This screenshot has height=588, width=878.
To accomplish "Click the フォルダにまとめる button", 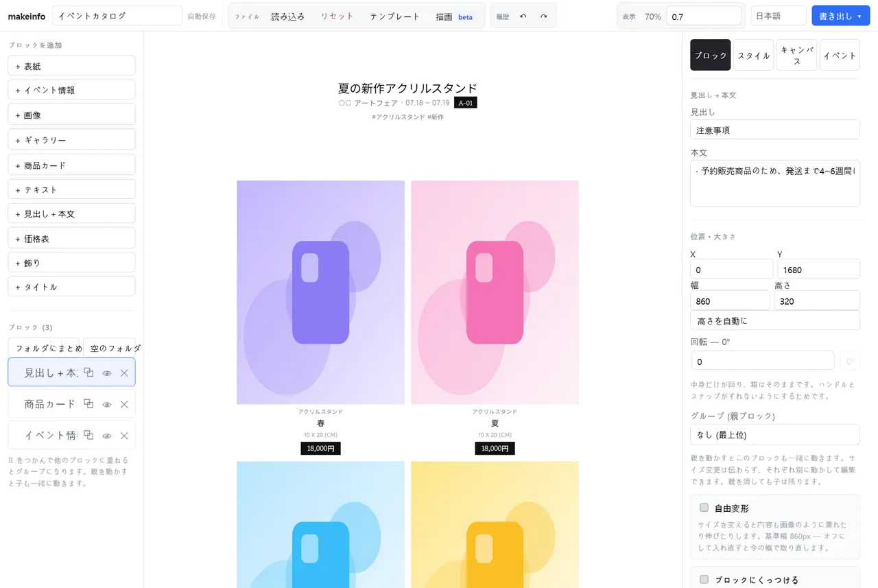I will [44, 348].
